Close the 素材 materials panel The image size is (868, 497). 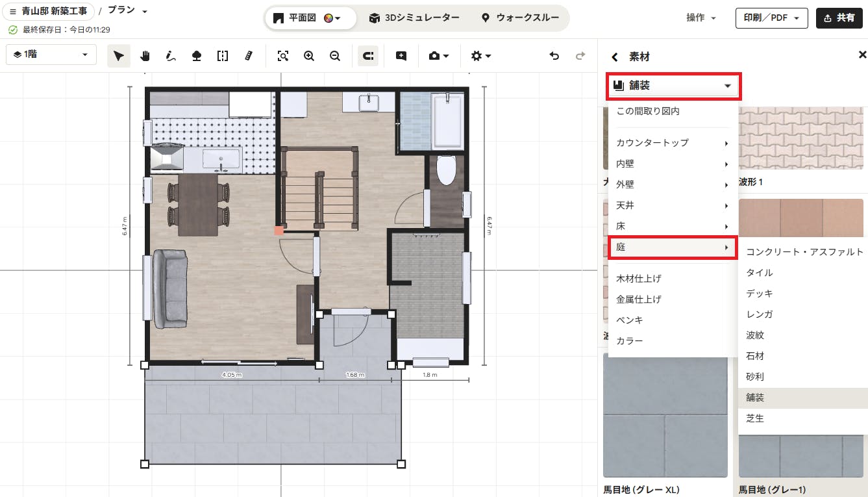click(x=862, y=55)
